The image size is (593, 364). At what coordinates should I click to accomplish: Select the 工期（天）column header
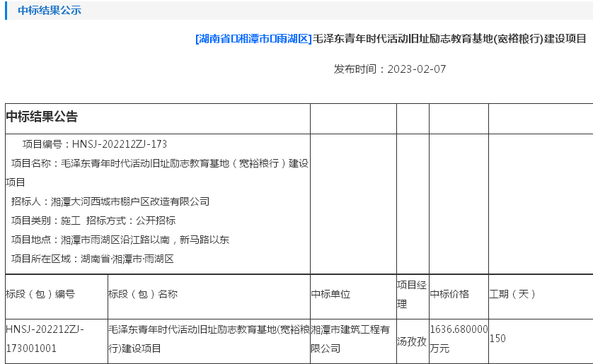(512, 294)
